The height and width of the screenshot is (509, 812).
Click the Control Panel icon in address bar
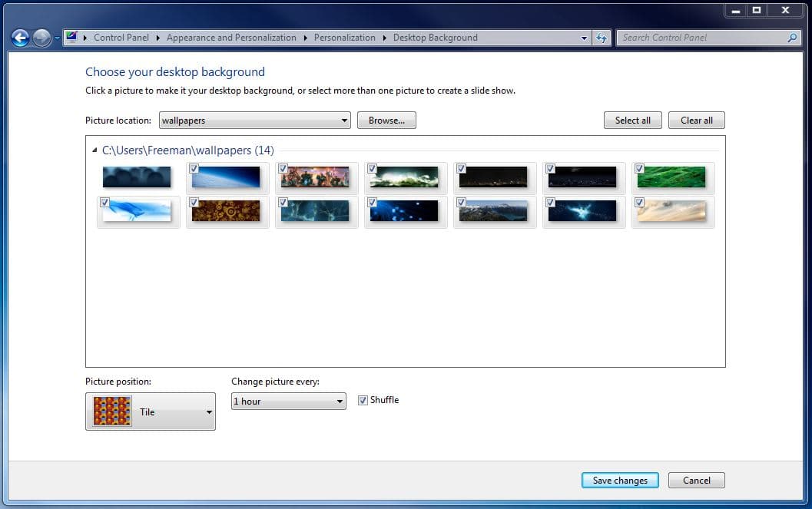coord(71,37)
